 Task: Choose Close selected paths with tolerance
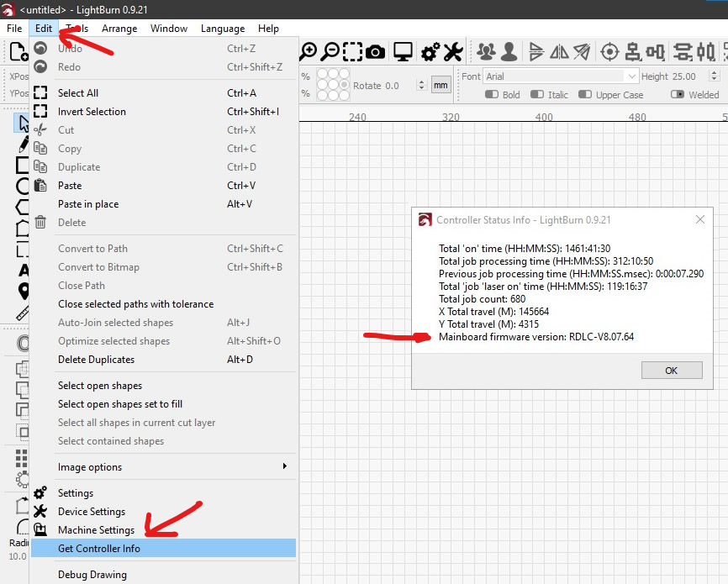point(163,304)
